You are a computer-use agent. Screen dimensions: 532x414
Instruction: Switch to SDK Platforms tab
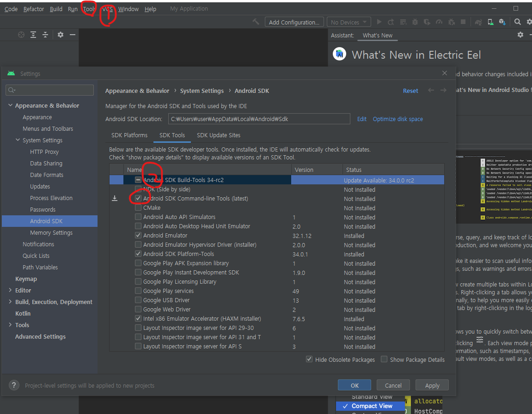129,135
